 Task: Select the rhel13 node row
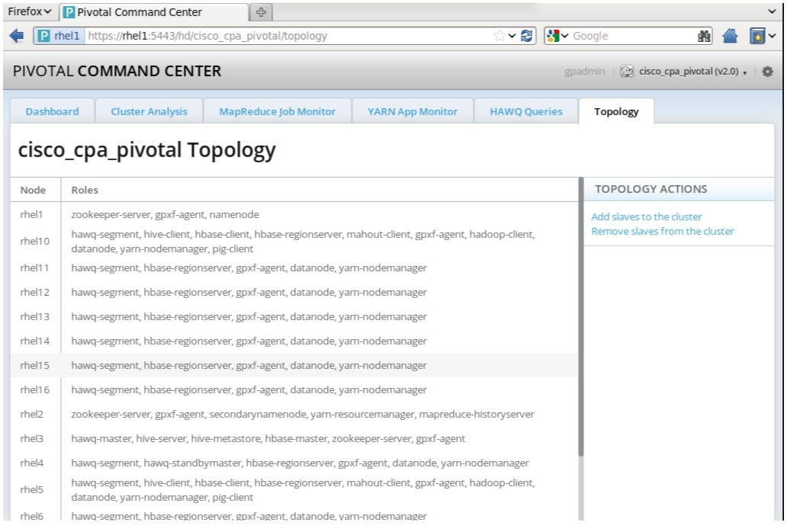(x=294, y=316)
